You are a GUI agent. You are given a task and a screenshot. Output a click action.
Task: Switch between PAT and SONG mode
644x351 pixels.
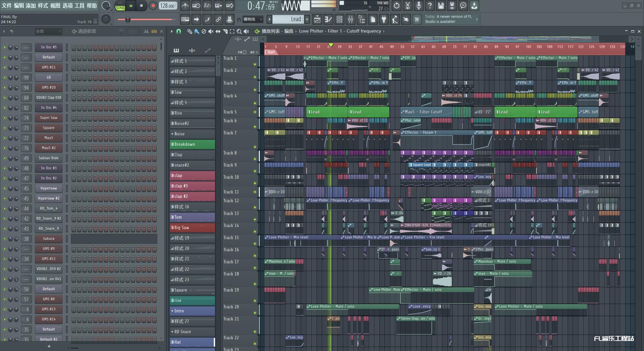pyautogui.click(x=120, y=6)
